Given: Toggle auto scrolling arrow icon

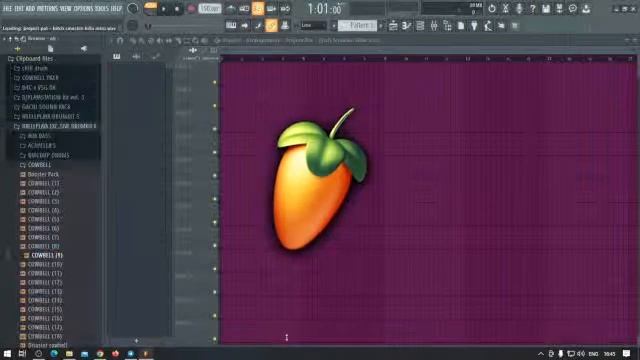Looking at the screenshot, I should pos(244,26).
